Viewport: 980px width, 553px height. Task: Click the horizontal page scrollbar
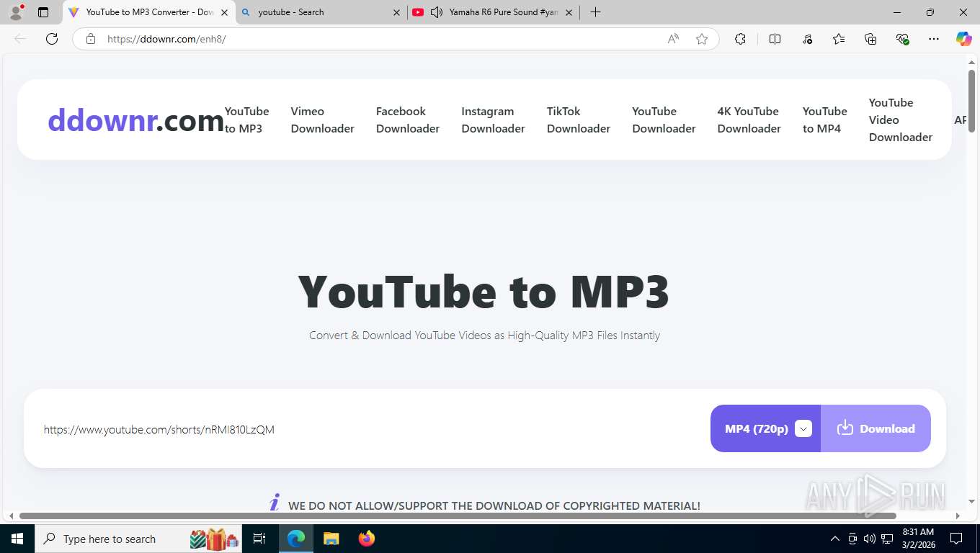coord(458,516)
